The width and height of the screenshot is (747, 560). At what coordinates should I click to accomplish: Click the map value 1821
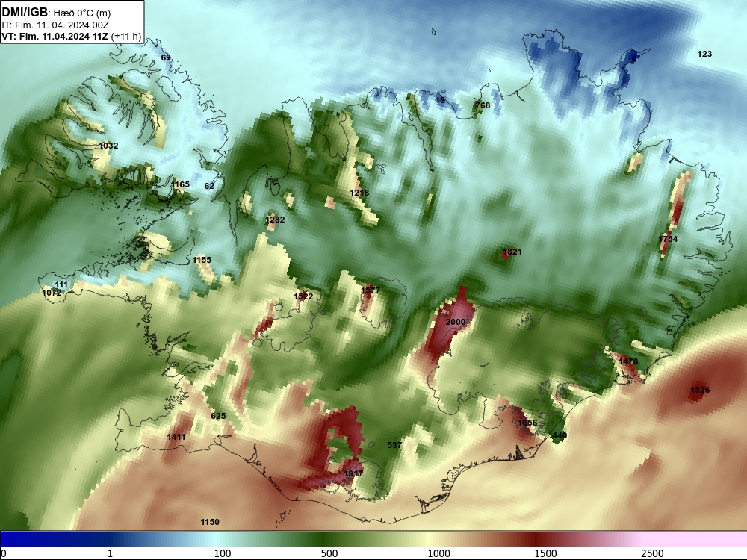tap(512, 252)
